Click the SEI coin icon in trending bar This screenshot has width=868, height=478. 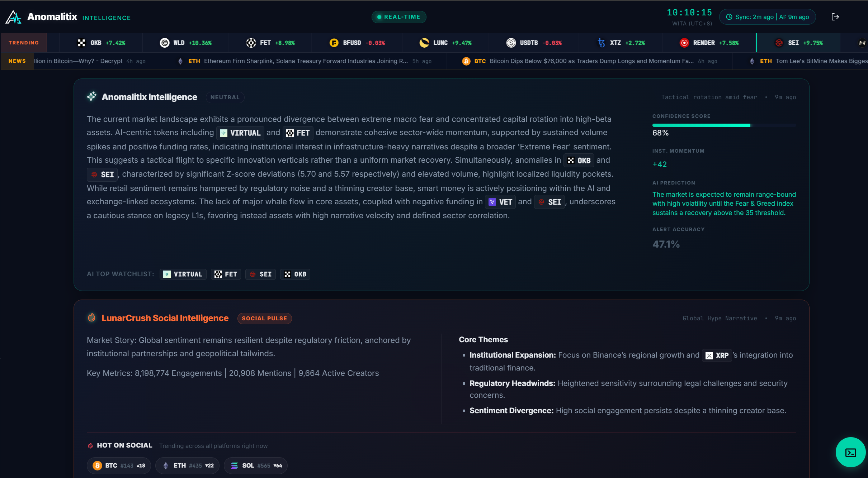(x=779, y=43)
